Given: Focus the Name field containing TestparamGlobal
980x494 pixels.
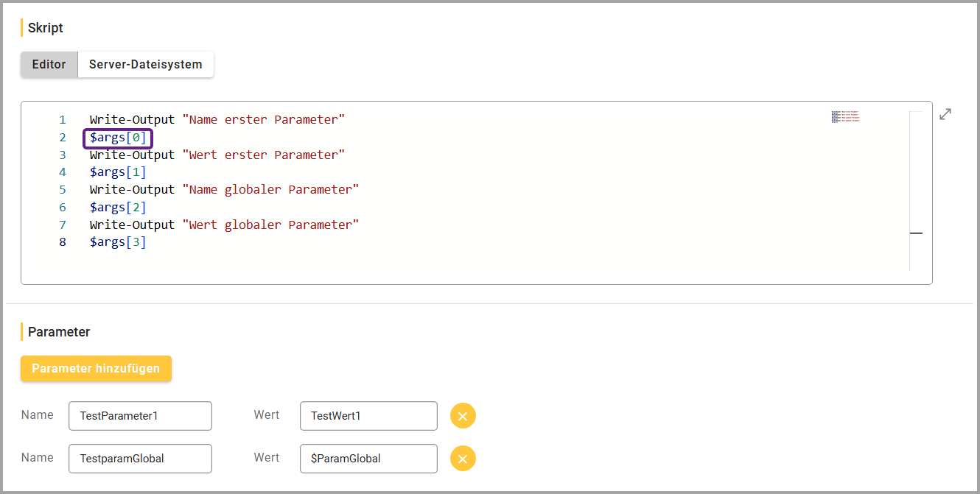Looking at the screenshot, I should tap(140, 459).
